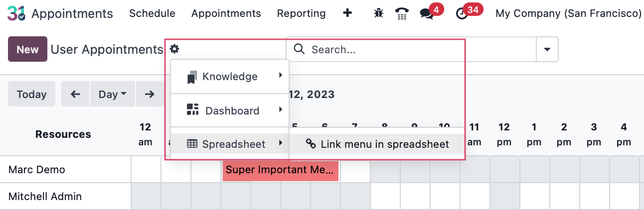This screenshot has height=210, width=644.
Task: Open the Reporting menu
Action: tap(301, 13)
